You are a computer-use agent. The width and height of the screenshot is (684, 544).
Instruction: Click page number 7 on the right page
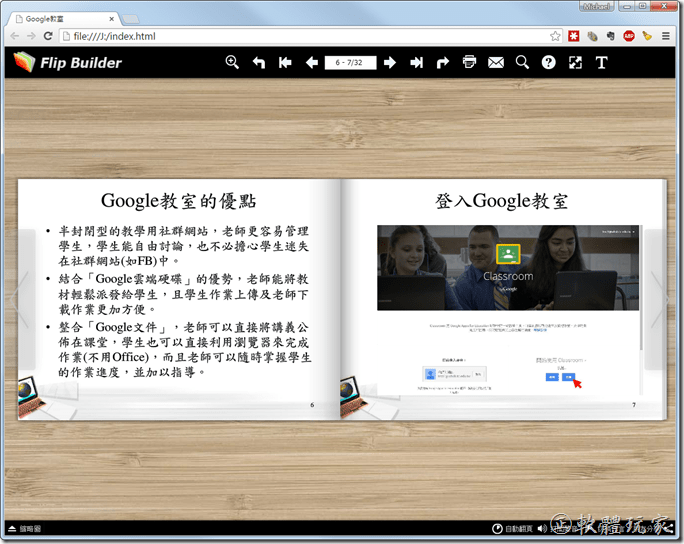634,405
